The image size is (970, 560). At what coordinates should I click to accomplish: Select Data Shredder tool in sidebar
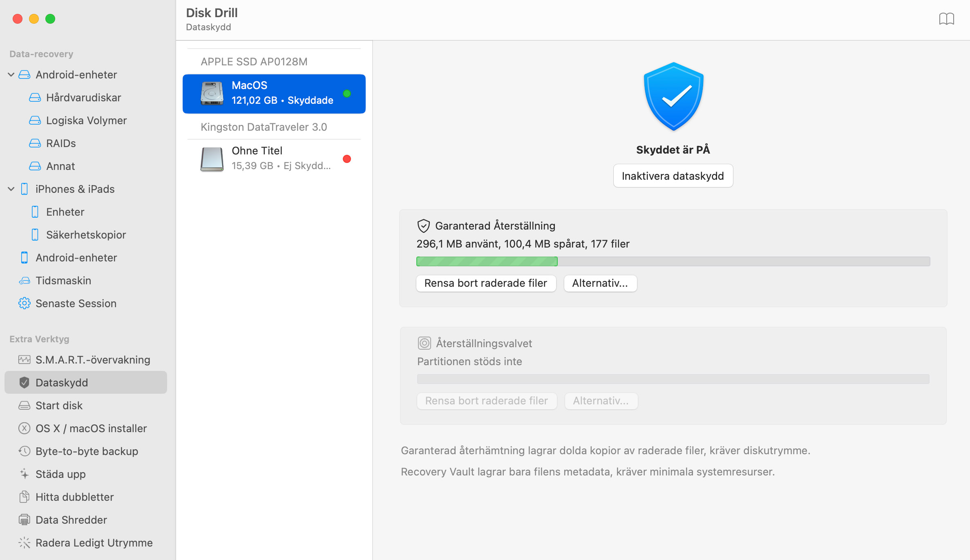[72, 519]
